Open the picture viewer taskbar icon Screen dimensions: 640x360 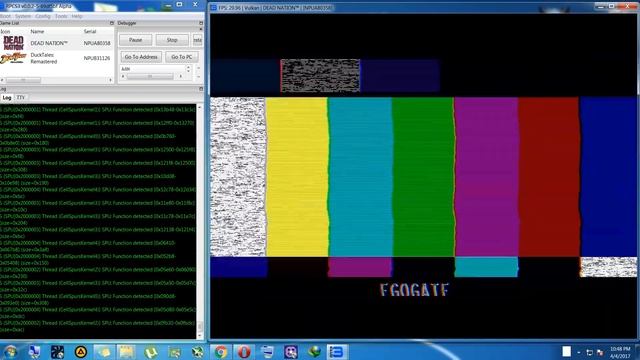(175, 352)
